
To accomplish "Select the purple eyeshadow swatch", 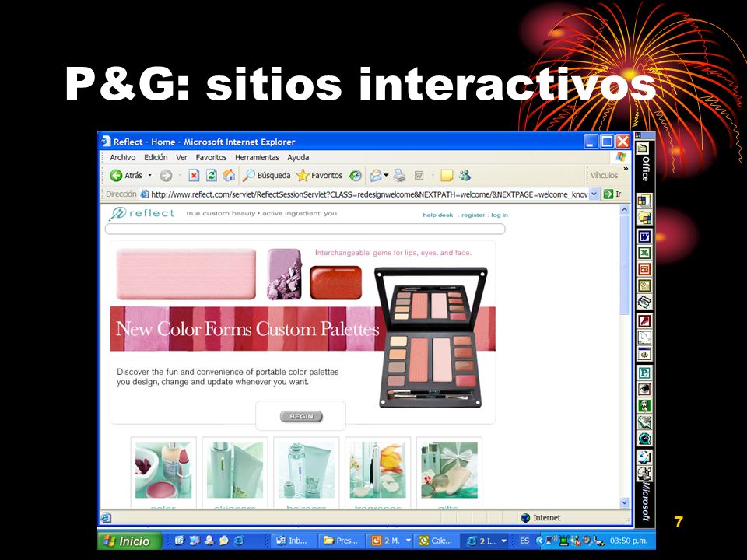I will pyautogui.click(x=285, y=275).
